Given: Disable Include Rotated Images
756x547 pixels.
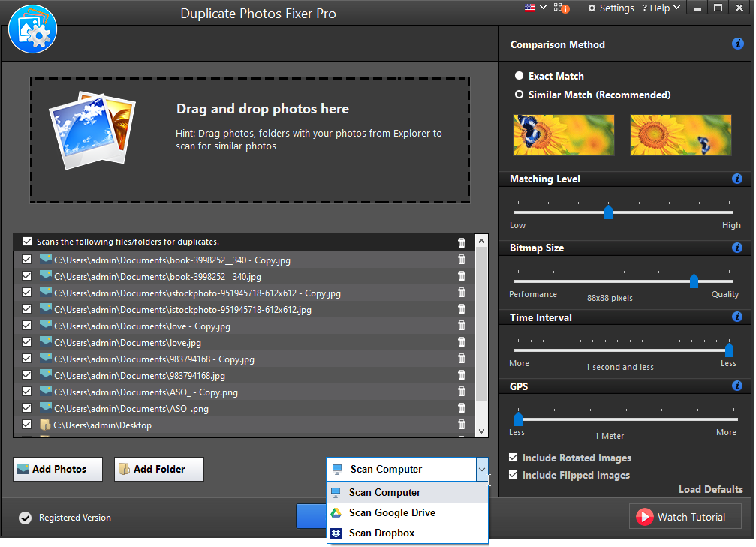Looking at the screenshot, I should (513, 458).
